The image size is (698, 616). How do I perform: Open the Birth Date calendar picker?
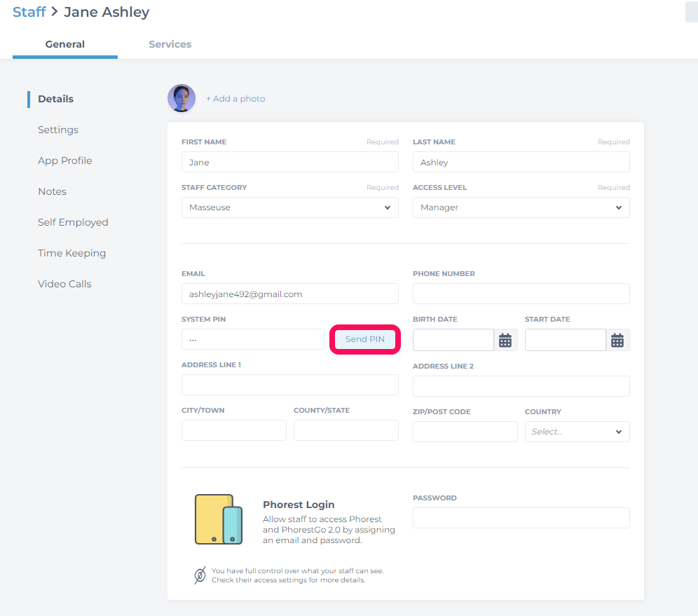(x=505, y=340)
